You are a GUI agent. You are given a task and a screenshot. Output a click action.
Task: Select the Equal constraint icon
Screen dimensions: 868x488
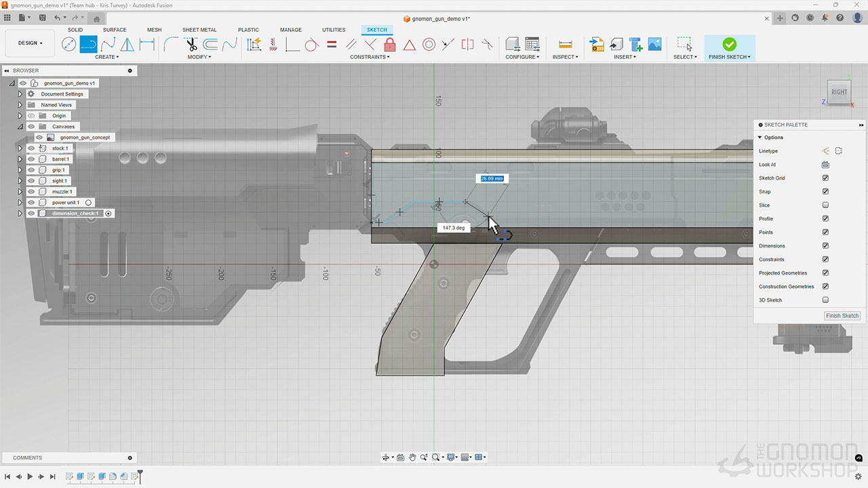tap(332, 45)
